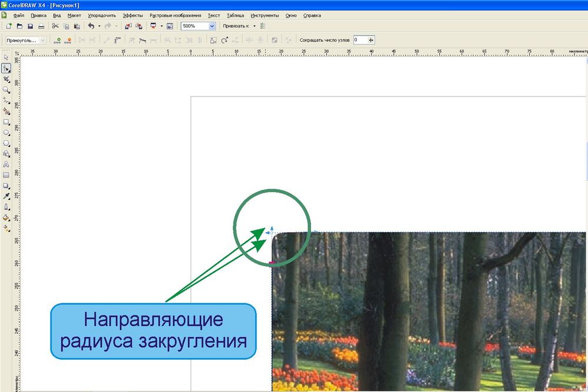Select the Freehand curve tool
Screen dimensions: 588x392
(x=6, y=100)
